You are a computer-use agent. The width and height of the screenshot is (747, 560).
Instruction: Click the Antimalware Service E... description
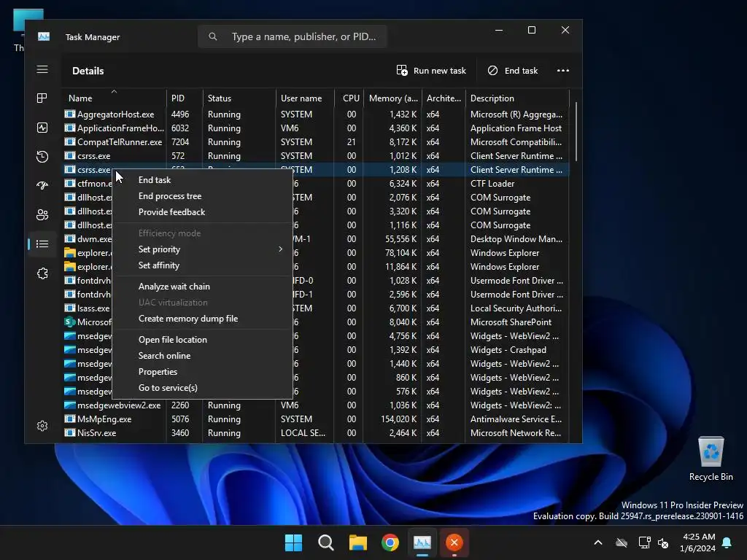[x=516, y=419]
